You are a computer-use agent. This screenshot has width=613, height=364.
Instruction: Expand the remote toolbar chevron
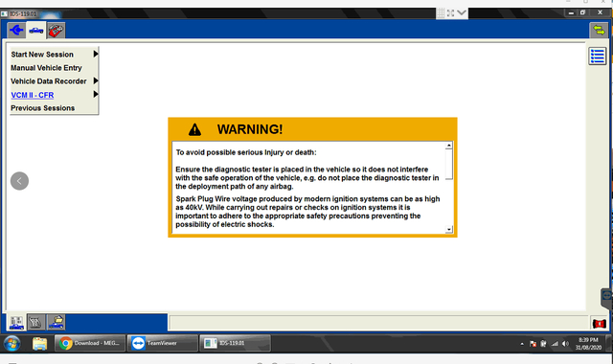pyautogui.click(x=462, y=13)
